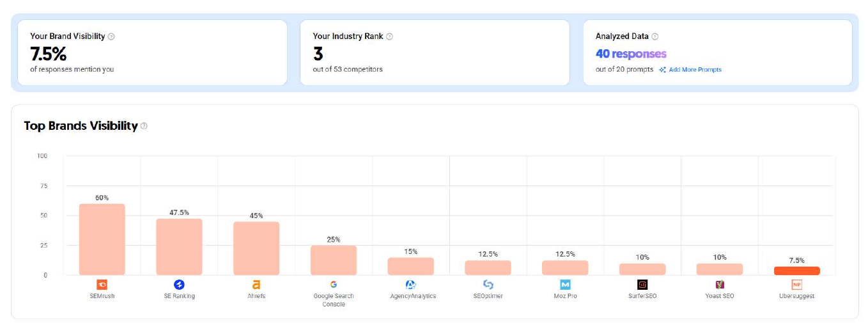Click the 'out of 20 prompts' text
The image size is (868, 332).
click(x=624, y=69)
